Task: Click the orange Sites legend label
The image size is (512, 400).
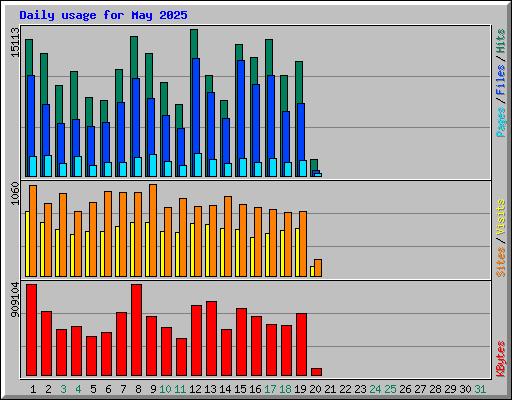Action: click(500, 262)
